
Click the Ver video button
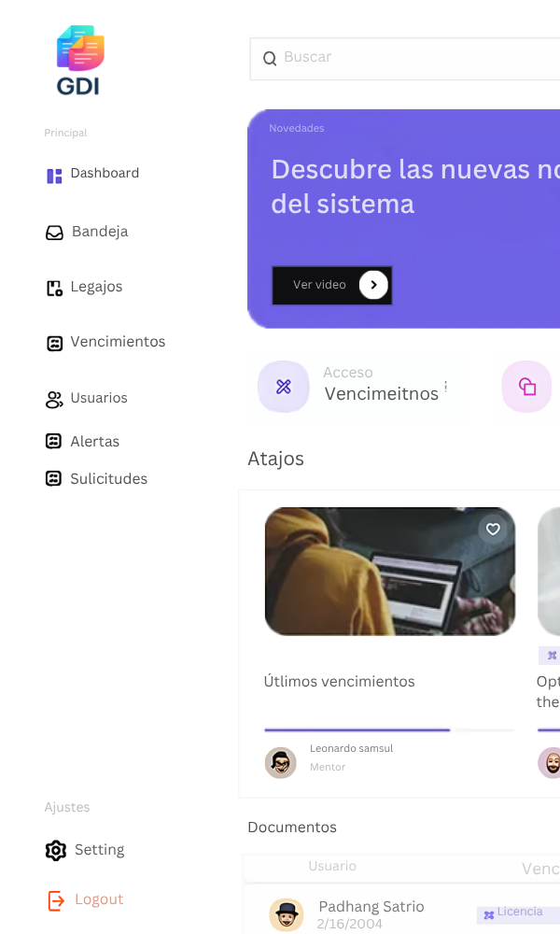(x=332, y=285)
